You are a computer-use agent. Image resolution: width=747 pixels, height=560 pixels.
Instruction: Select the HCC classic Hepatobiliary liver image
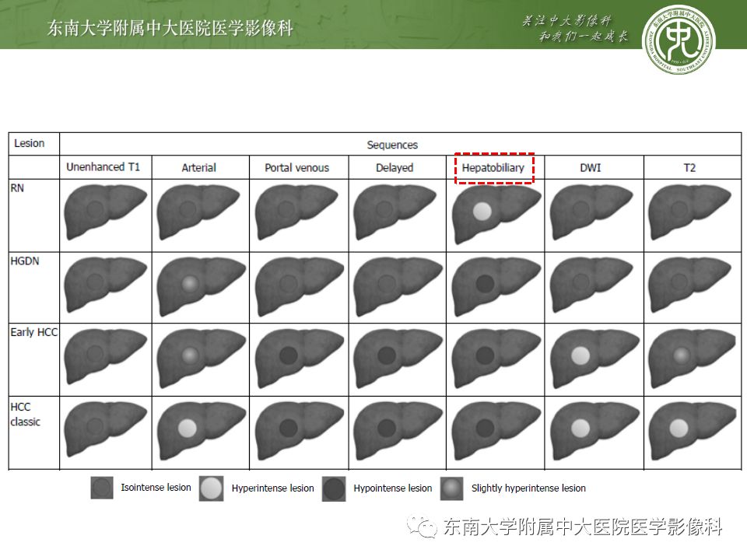[496, 432]
